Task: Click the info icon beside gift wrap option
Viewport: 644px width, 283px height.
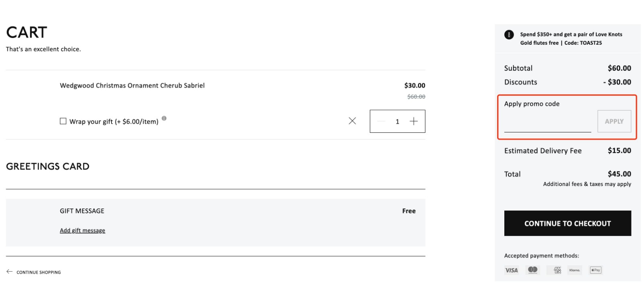Action: (164, 118)
